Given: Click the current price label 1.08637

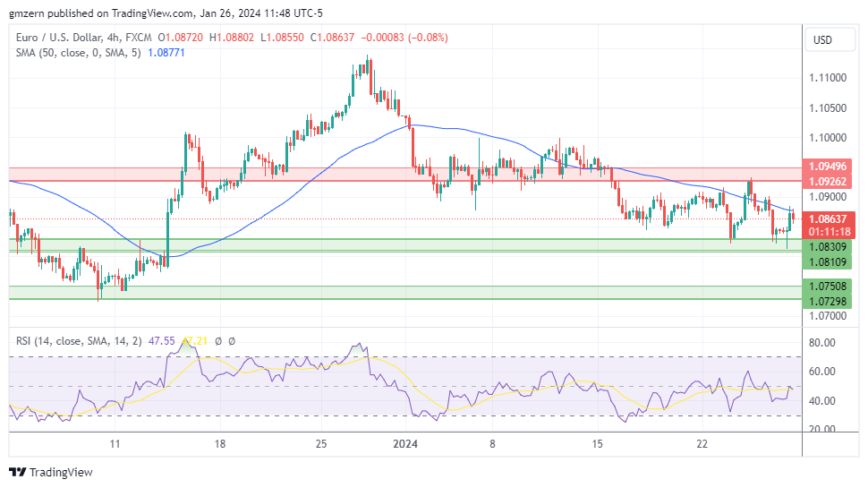Looking at the screenshot, I should pyautogui.click(x=828, y=218).
